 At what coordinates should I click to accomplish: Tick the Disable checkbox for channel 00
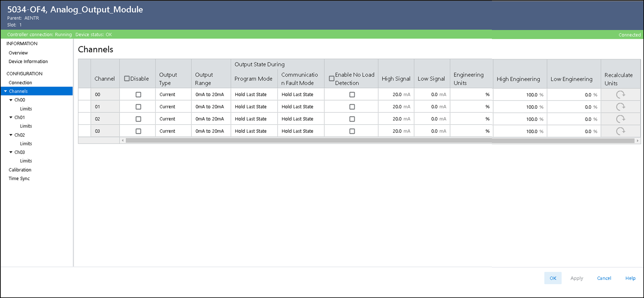point(138,95)
